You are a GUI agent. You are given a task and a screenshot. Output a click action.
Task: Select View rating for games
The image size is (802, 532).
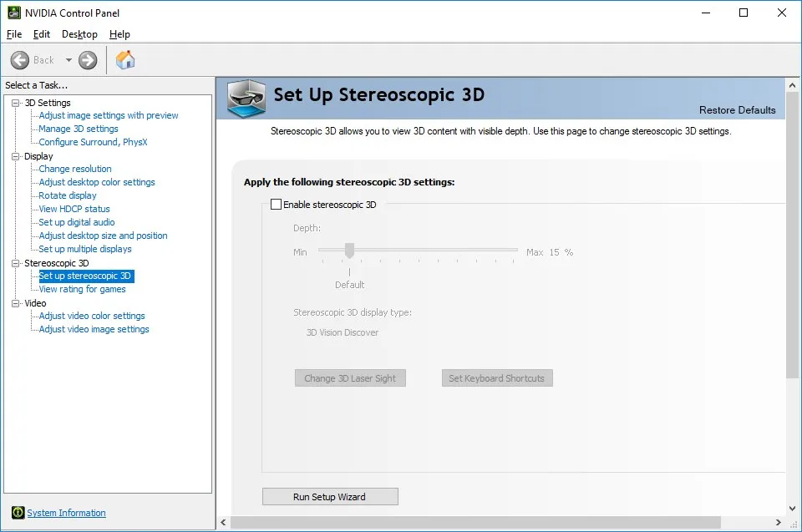[x=82, y=289]
